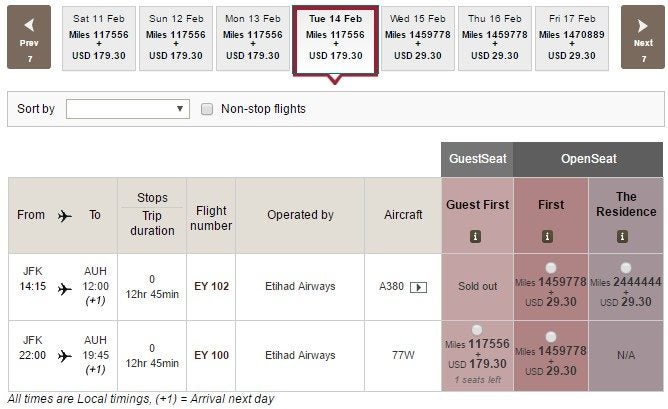Click the EY 102 flight number
Image resolution: width=668 pixels, height=409 pixels.
point(211,286)
